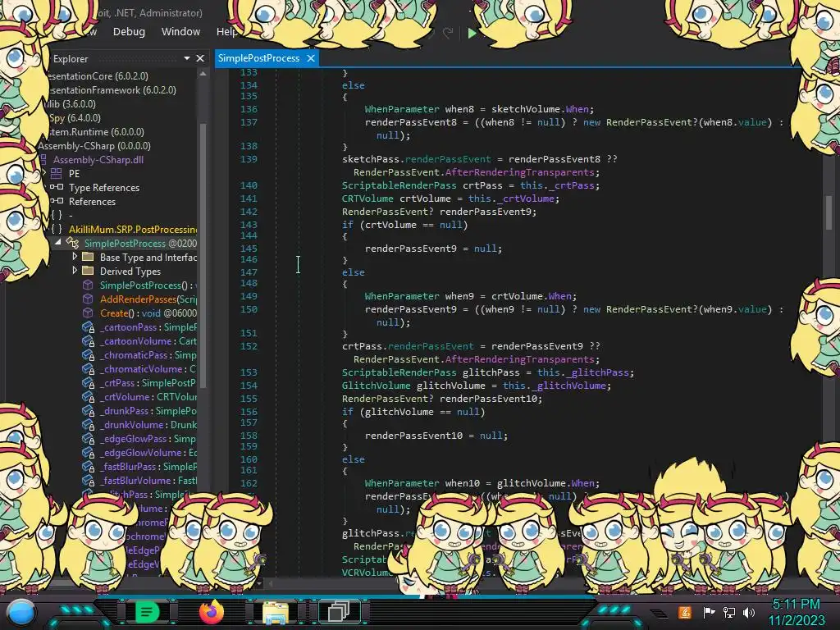The image size is (840, 630).
Task: Close the SimplePostProcess tab
Action: tap(311, 58)
